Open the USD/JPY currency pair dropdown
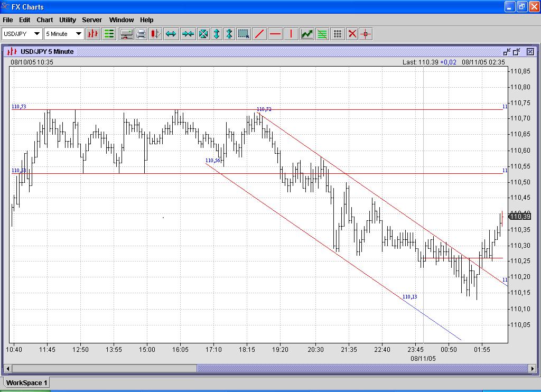This screenshot has height=392, width=541. click(22, 34)
